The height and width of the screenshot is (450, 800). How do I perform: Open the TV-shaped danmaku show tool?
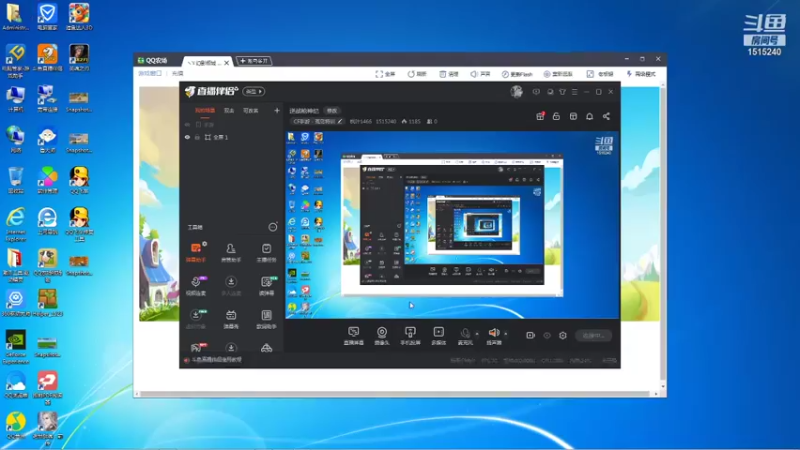click(x=231, y=318)
